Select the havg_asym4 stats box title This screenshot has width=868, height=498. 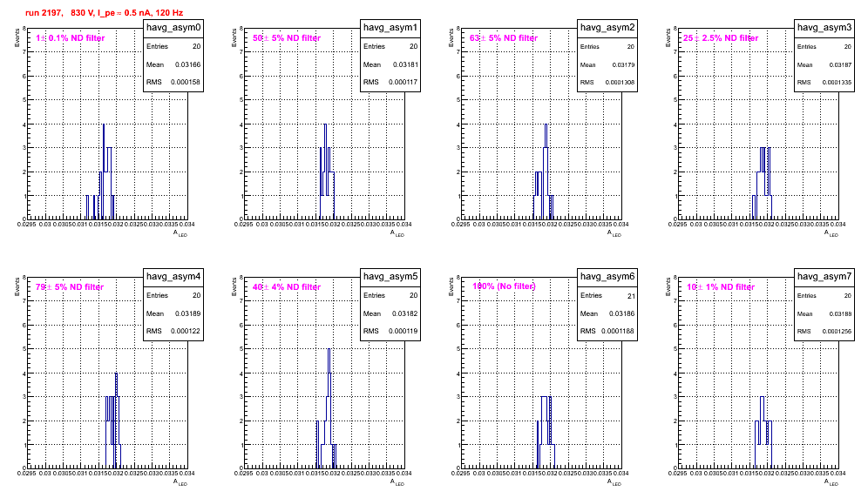click(173, 276)
